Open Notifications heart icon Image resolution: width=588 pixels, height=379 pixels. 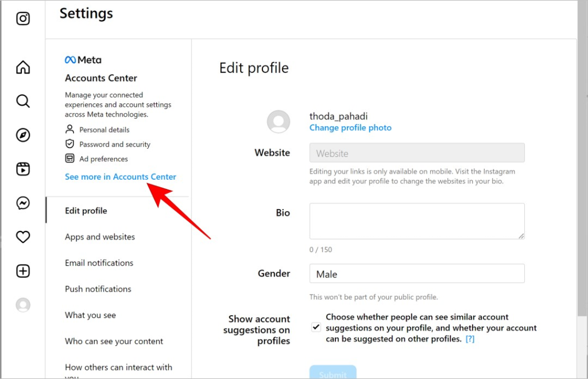point(23,237)
